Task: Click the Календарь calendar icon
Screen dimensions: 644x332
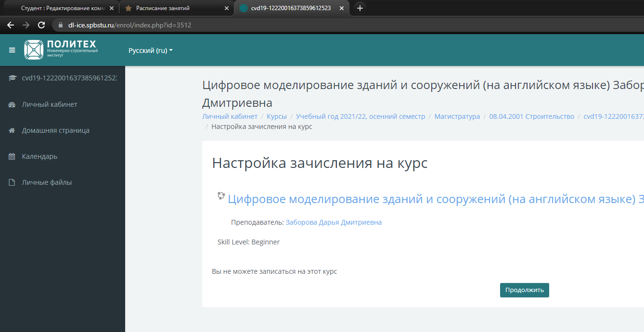Action: 12,156
